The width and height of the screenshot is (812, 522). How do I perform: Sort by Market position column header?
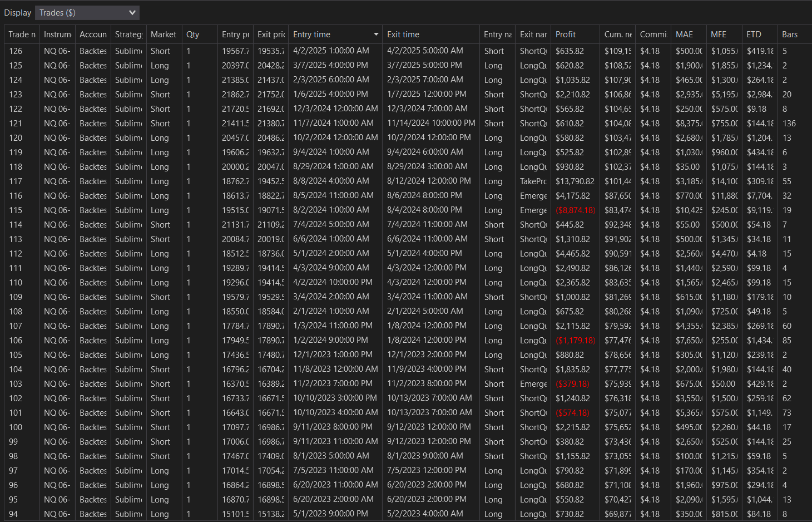pyautogui.click(x=164, y=35)
